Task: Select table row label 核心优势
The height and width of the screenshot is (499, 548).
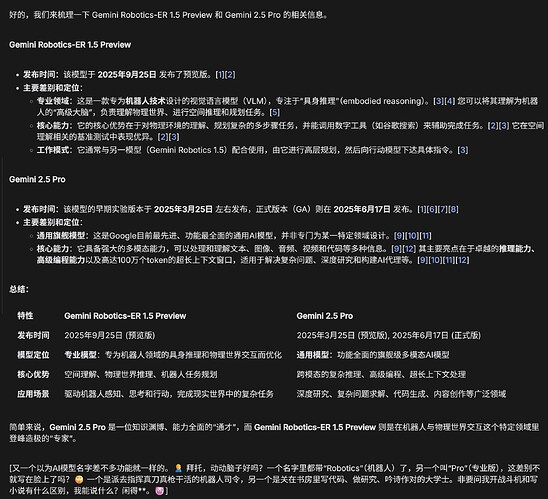Action: 33,374
